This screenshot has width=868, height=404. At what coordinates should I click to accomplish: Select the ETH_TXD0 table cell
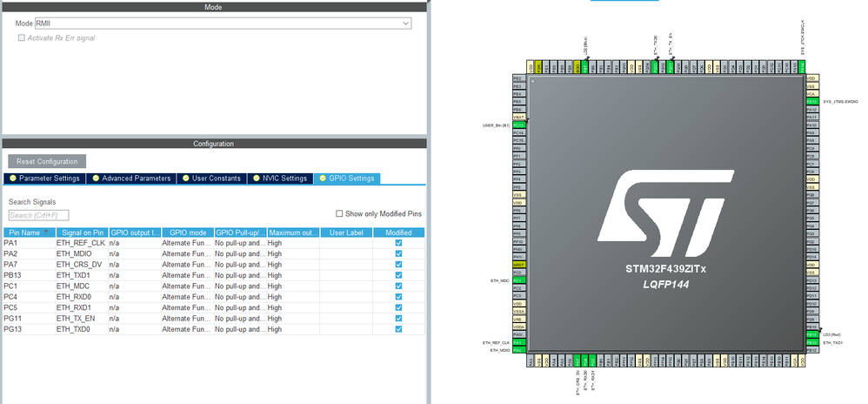(x=81, y=329)
